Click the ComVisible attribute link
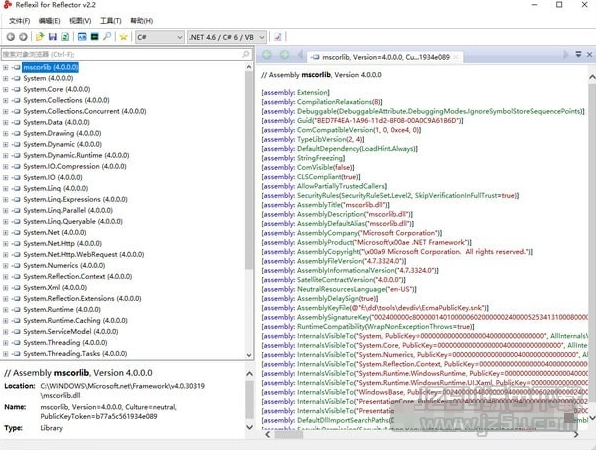 click(x=314, y=168)
